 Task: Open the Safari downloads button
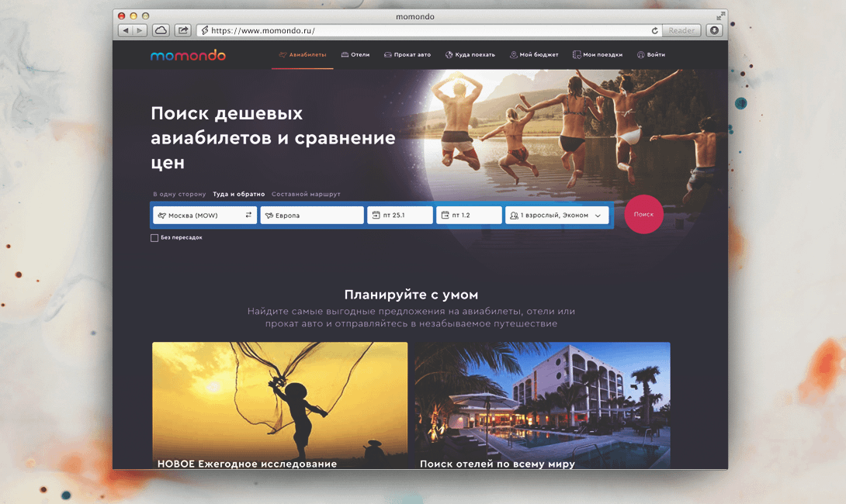[x=714, y=30]
